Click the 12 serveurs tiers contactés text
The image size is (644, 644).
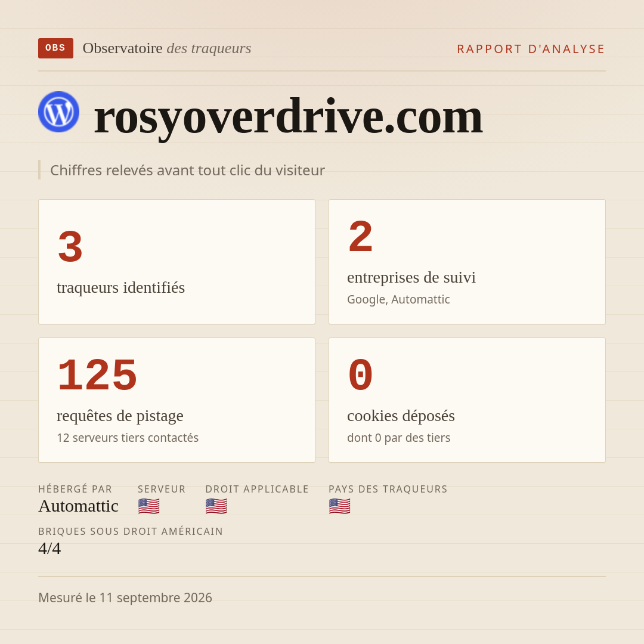(128, 438)
